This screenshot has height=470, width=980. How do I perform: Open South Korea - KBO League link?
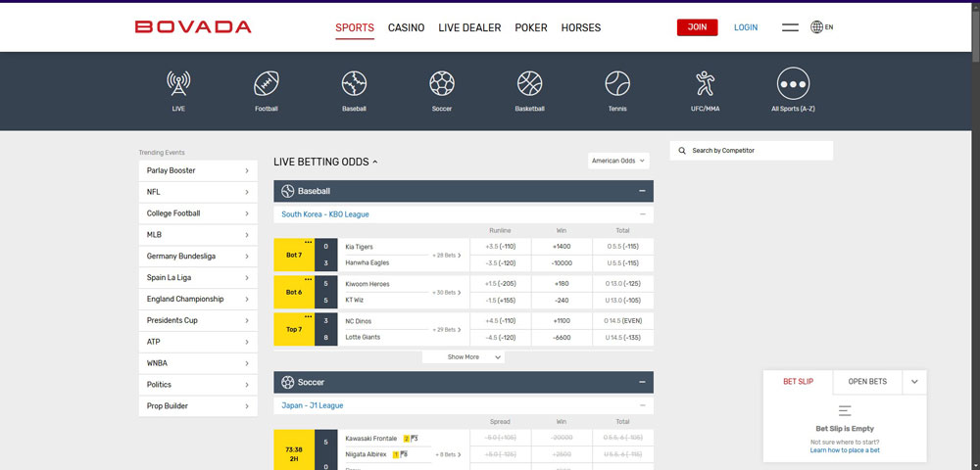325,214
